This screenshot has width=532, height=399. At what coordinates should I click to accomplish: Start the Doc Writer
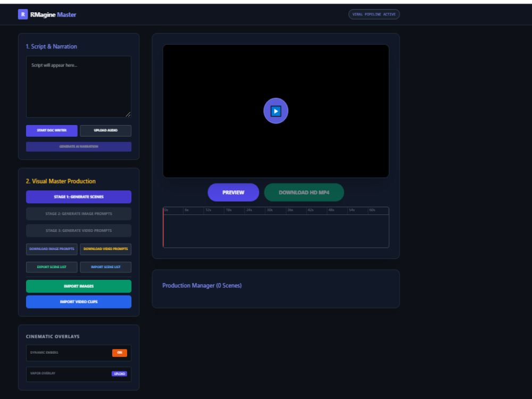[52, 131]
